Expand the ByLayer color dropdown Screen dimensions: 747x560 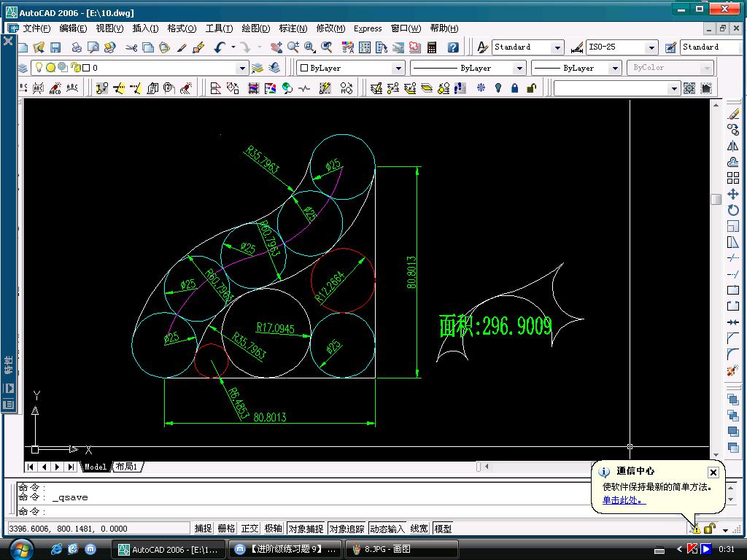tap(398, 68)
